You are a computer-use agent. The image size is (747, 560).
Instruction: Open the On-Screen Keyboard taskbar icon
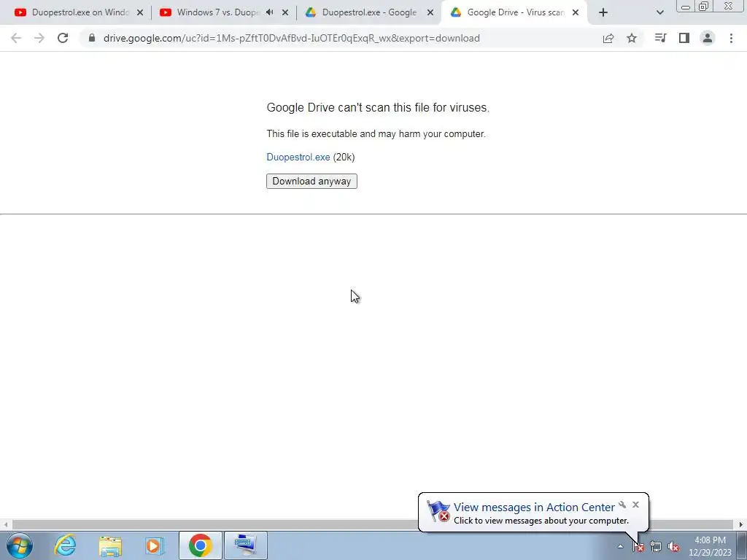pos(245,545)
